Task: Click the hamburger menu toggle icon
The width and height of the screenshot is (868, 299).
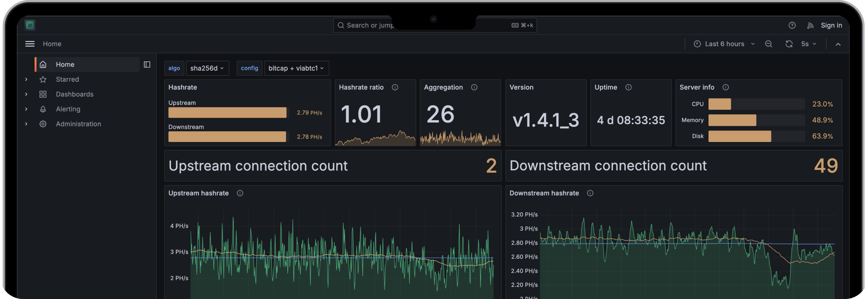Action: tap(30, 44)
